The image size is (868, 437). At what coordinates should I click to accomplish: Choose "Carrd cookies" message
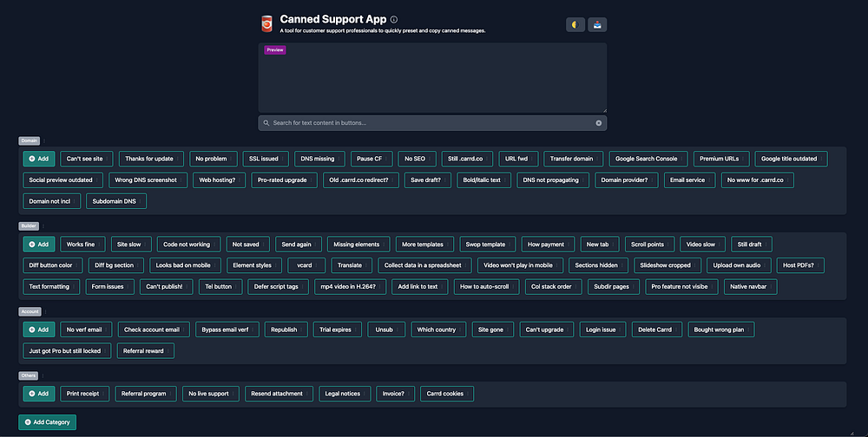pyautogui.click(x=447, y=394)
